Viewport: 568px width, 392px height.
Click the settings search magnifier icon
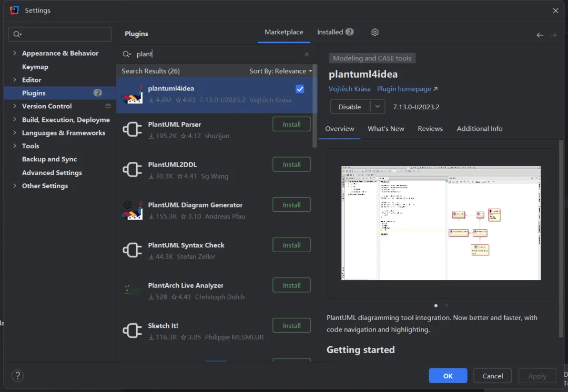(17, 34)
